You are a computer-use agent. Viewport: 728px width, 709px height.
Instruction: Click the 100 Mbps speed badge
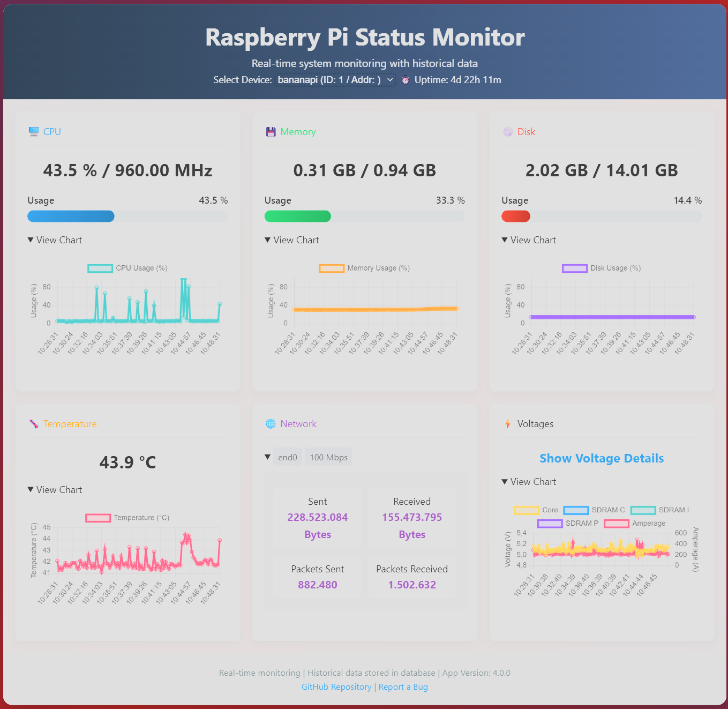[x=328, y=457]
